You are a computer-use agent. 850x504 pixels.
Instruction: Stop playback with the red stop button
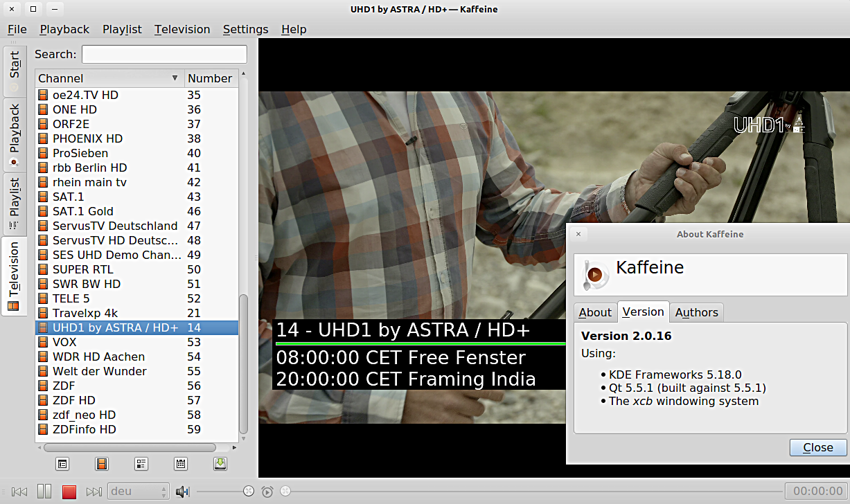coord(69,492)
